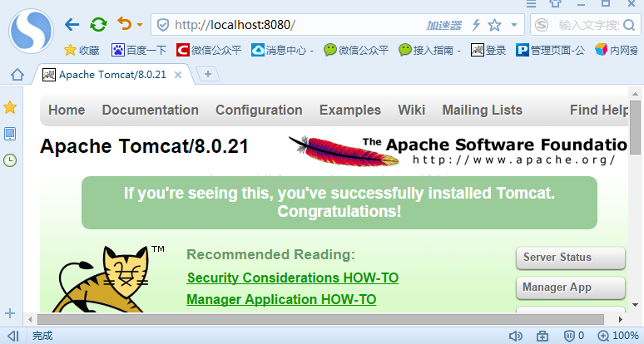644x344 pixels.
Task: Open the Documentation menu item
Action: click(151, 110)
